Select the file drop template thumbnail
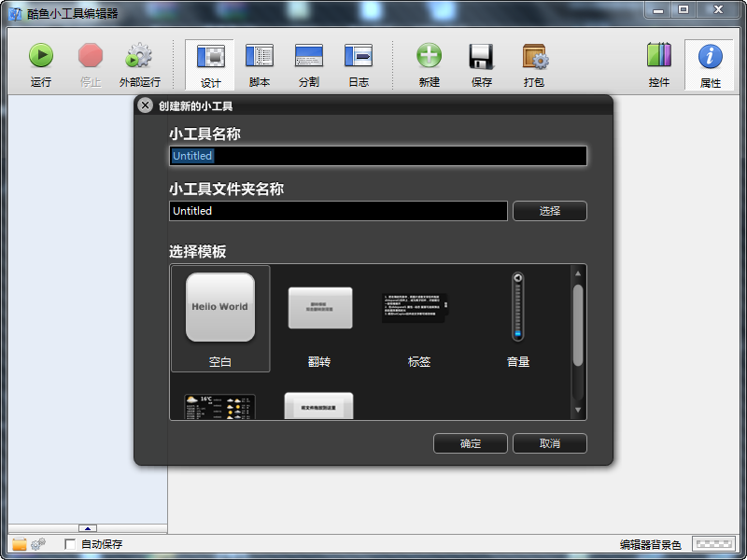Viewport: 747px width, 560px height. coord(318,406)
